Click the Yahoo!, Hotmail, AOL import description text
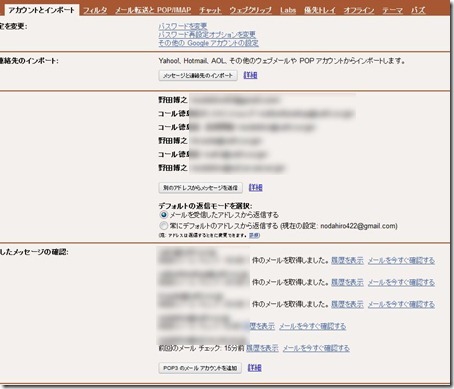Screen dimensions: 454x389 tap(282, 61)
